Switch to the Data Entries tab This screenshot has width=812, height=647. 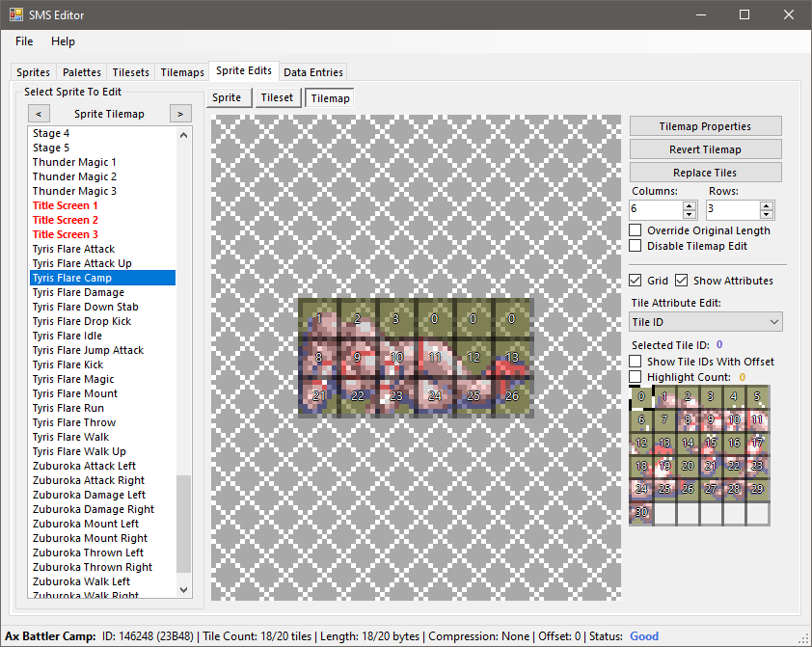(x=312, y=72)
